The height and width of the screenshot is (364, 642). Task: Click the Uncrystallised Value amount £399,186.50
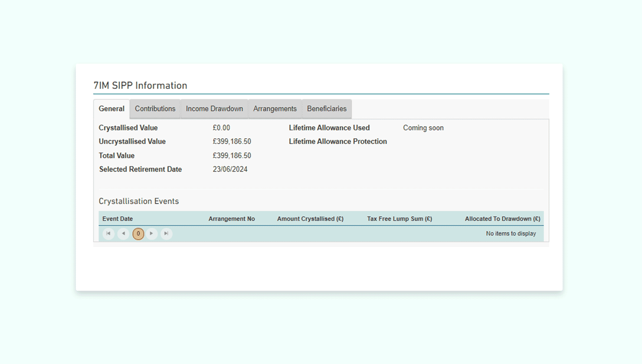pos(232,142)
